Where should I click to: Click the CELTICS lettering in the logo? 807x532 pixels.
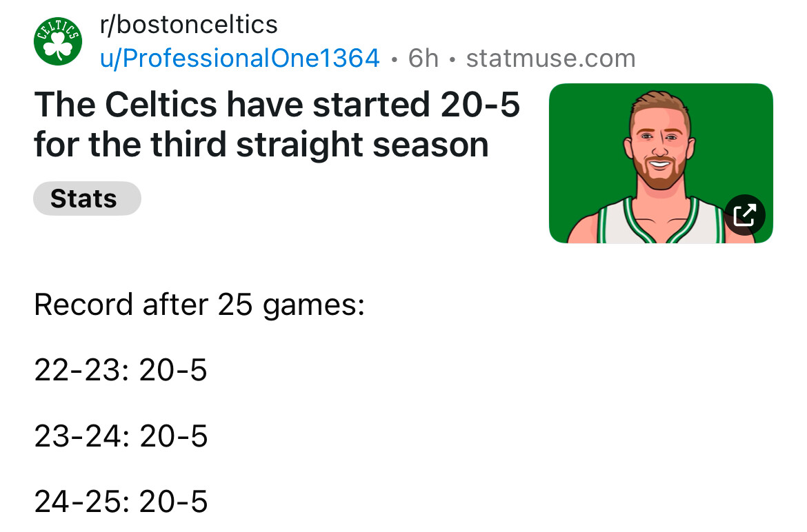[58, 26]
